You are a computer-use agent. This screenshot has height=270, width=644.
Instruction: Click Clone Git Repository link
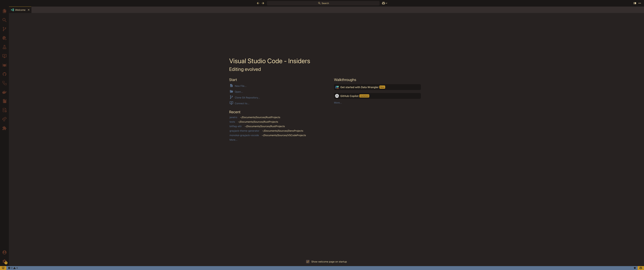click(247, 98)
